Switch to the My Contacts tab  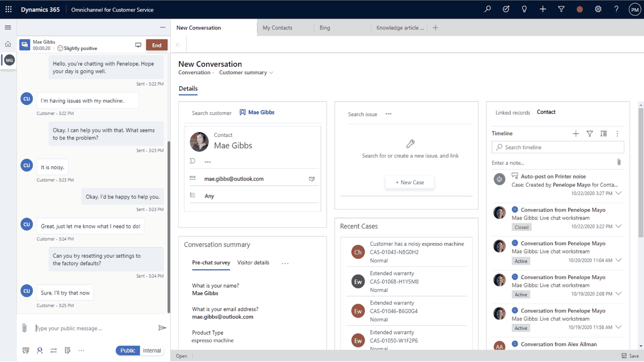[x=277, y=27]
